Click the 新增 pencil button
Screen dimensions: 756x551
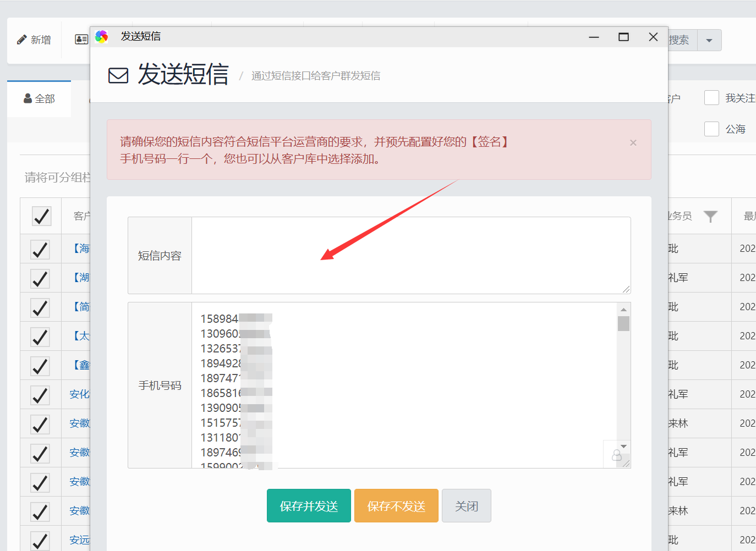click(34, 40)
